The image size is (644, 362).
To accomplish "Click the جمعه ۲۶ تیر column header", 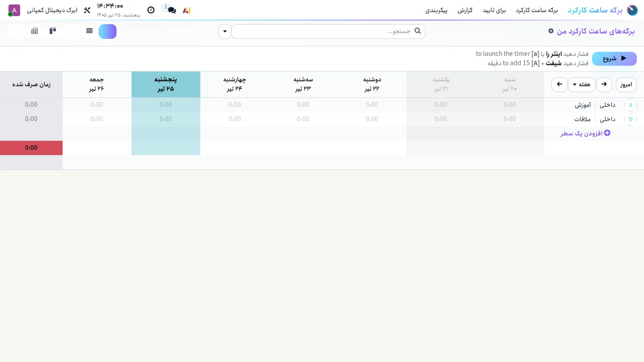I will tap(97, 84).
